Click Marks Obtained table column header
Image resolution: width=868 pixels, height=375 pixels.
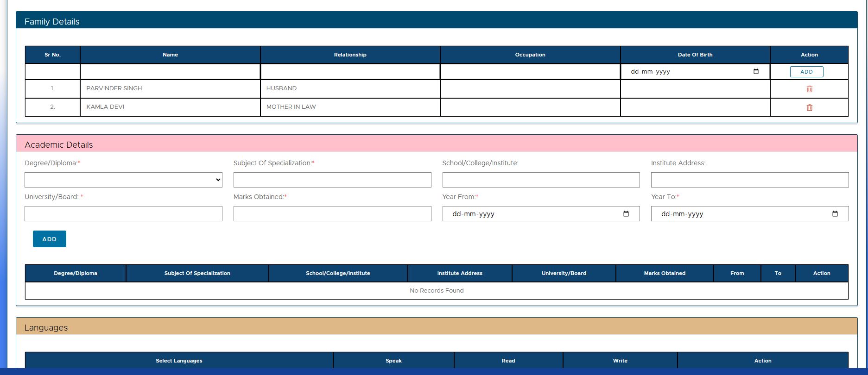(665, 273)
